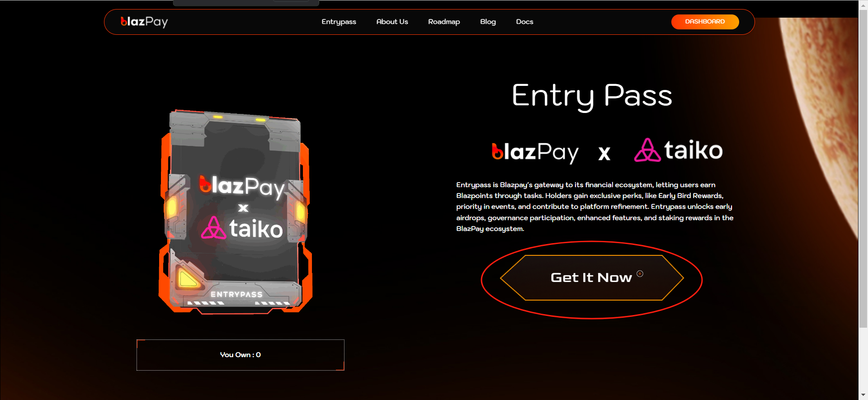Click the You Own : 0 box
Screen dimensions: 868x400
pos(241,355)
